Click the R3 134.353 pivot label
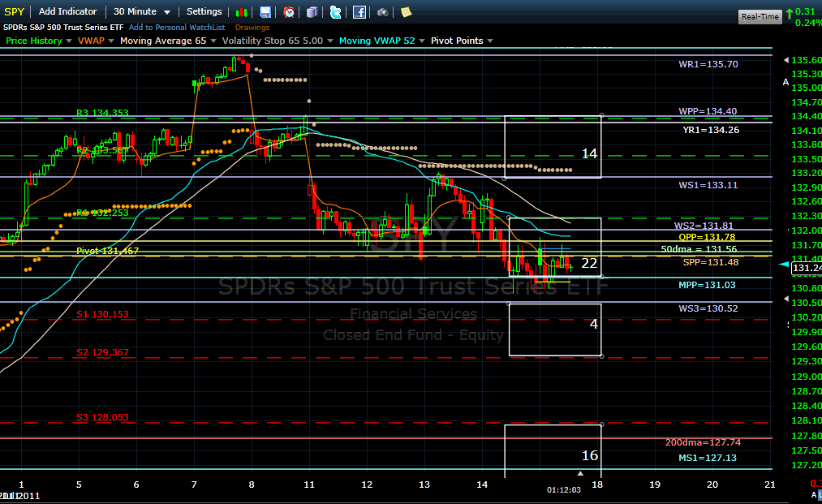Image resolution: width=822 pixels, height=504 pixels. coord(102,113)
